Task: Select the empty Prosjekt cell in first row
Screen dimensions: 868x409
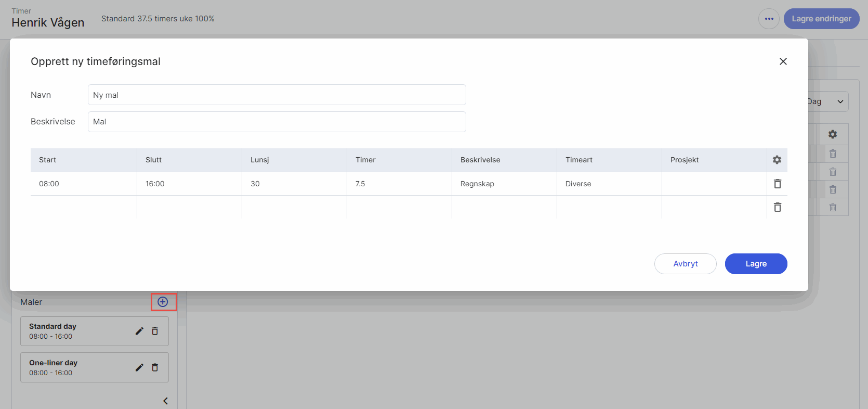Action: coord(714,184)
